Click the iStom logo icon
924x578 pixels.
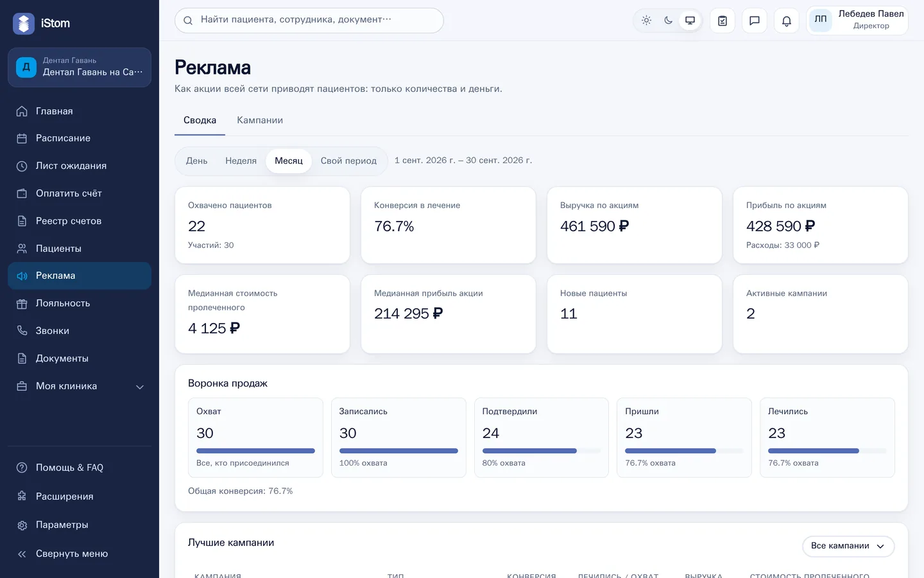click(x=24, y=24)
